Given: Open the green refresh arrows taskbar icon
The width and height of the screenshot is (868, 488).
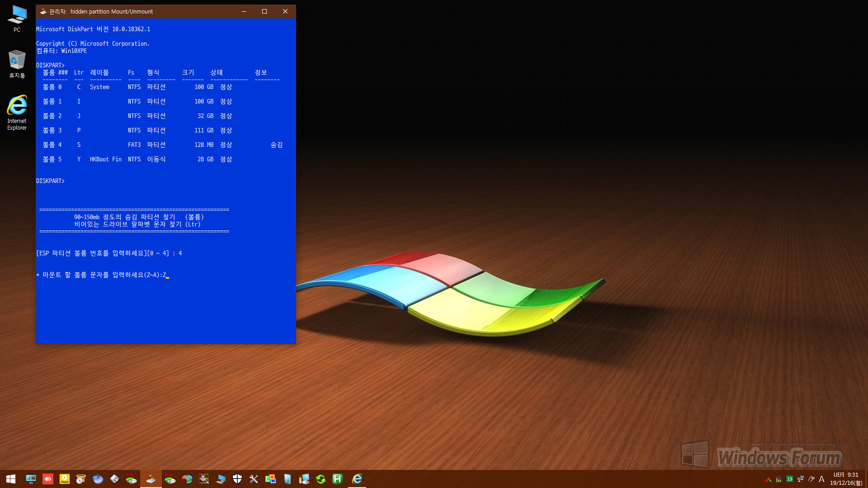Looking at the screenshot, I should 321,479.
